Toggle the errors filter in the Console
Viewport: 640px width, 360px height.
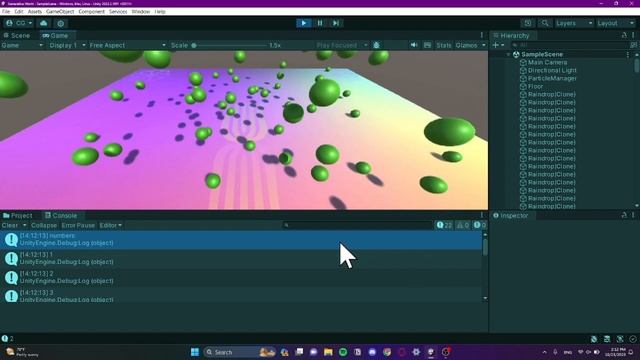click(x=480, y=225)
